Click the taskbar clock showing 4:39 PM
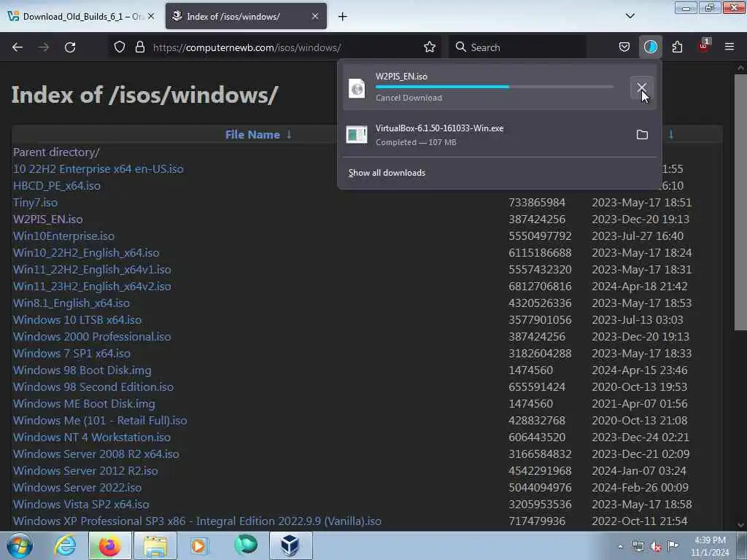This screenshot has width=747, height=560. pyautogui.click(x=710, y=546)
